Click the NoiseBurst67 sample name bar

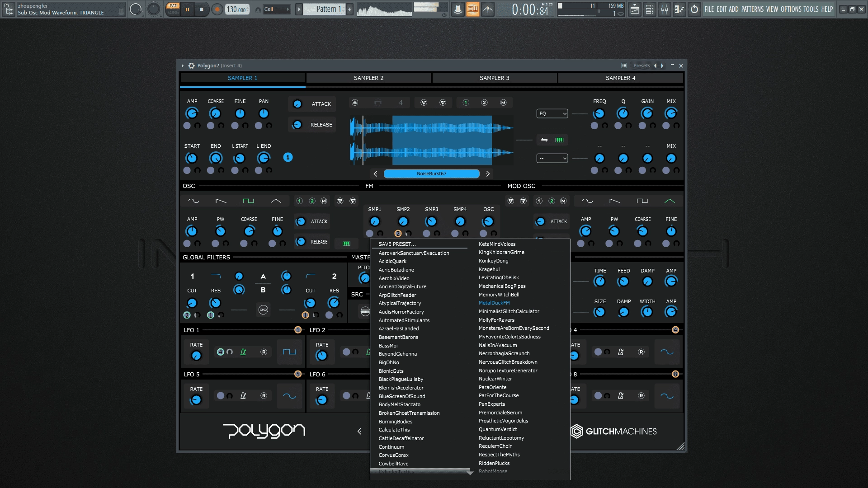tap(431, 174)
